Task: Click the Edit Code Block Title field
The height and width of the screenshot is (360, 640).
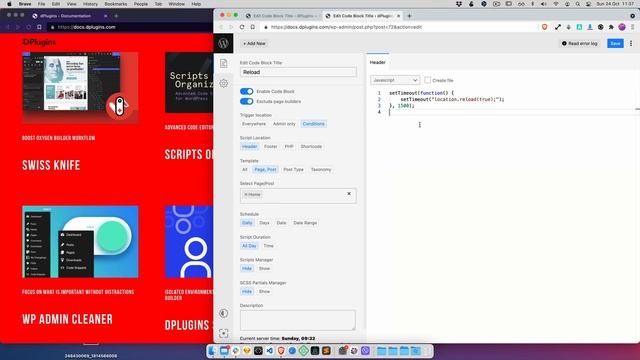Action: (298, 72)
